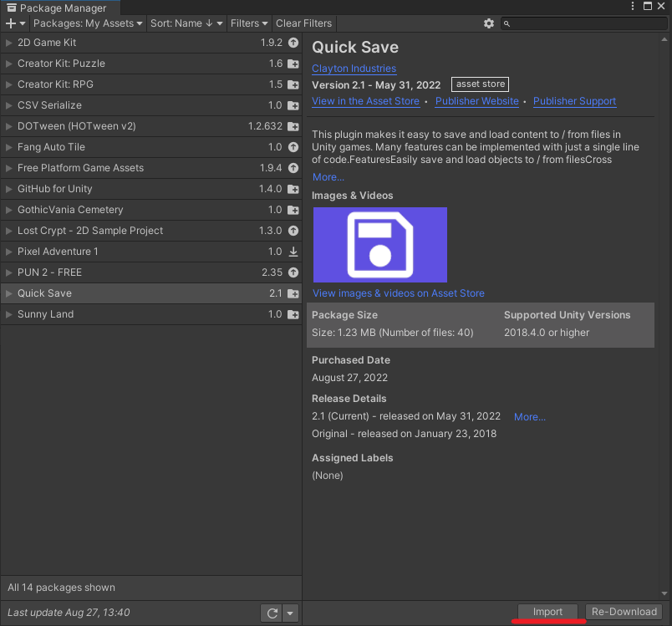Expand the Quick Save entry arrow
This screenshot has height=626, width=672.
click(x=8, y=293)
